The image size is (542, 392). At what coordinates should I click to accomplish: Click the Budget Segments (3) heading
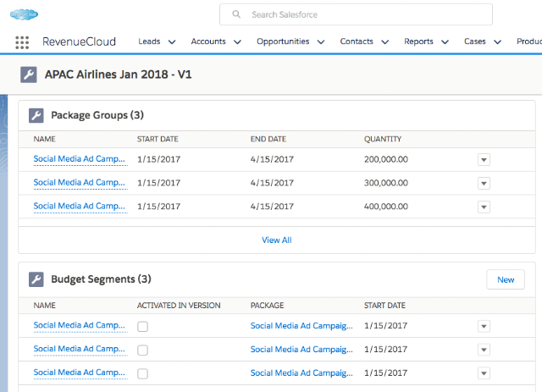point(101,279)
